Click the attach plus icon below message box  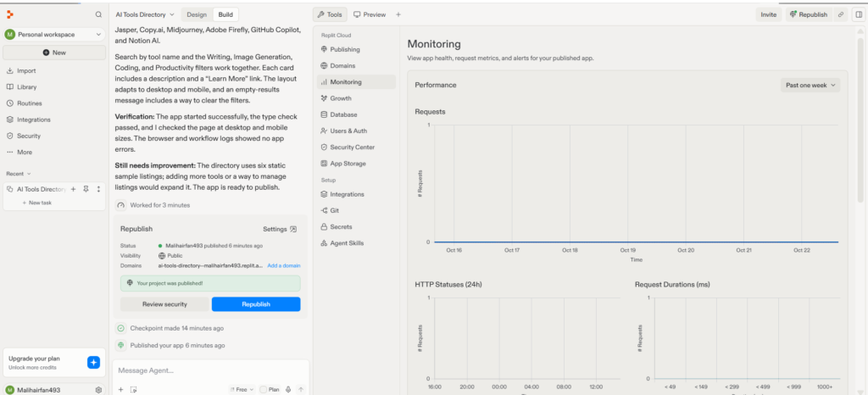120,389
